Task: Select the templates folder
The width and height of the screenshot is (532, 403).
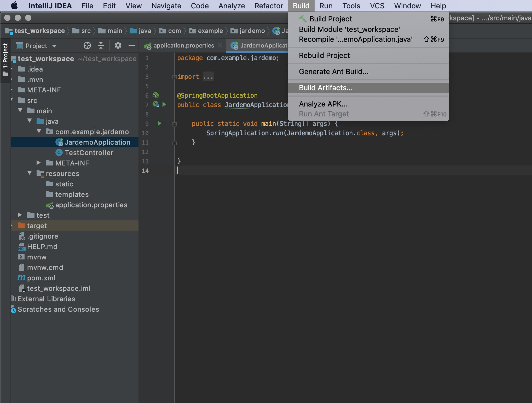Action: pos(67,194)
